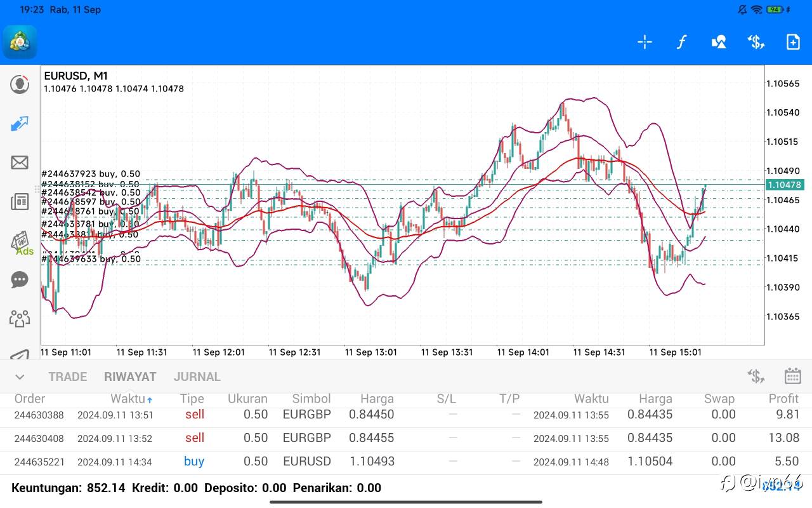Open the account profile icon in sidebar
Image resolution: width=812 pixels, height=508 pixels.
tap(20, 84)
